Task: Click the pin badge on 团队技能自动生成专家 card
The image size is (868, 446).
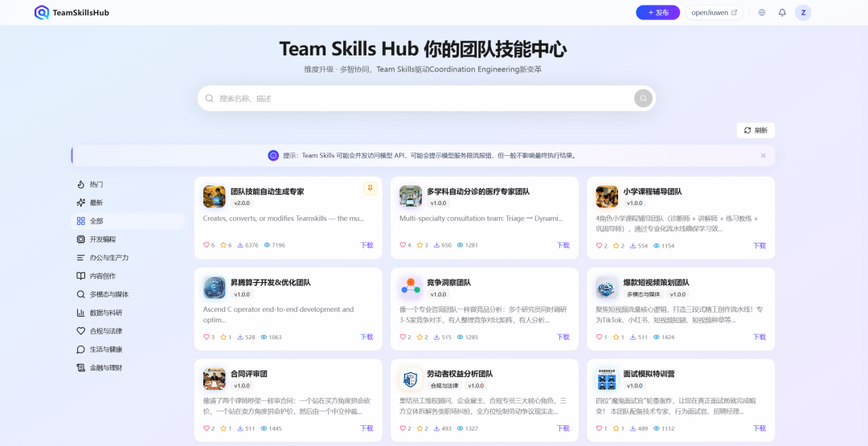Action: pos(371,188)
